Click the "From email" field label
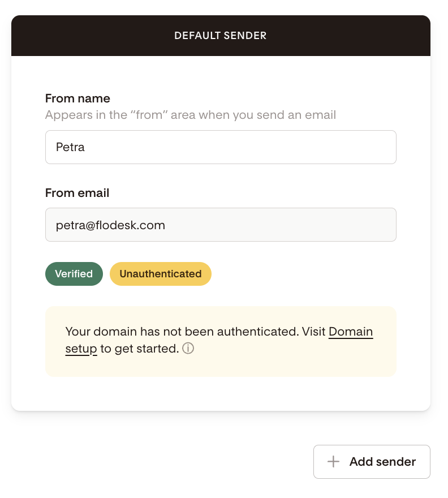Image resolution: width=448 pixels, height=498 pixels. click(77, 193)
